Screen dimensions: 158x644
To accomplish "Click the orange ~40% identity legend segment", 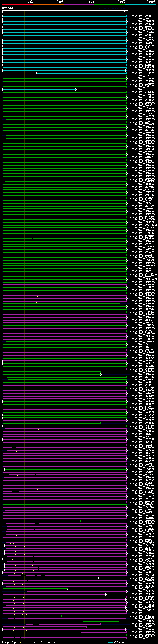I will point(48,4).
